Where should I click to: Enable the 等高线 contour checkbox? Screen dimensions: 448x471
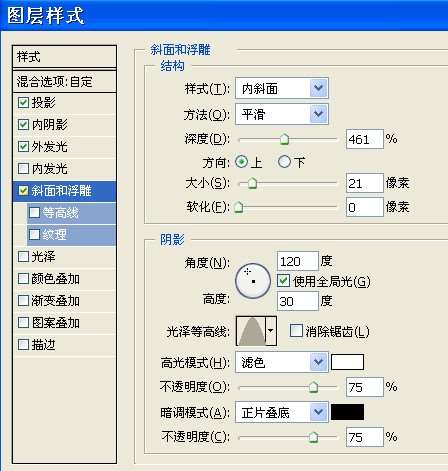(34, 213)
